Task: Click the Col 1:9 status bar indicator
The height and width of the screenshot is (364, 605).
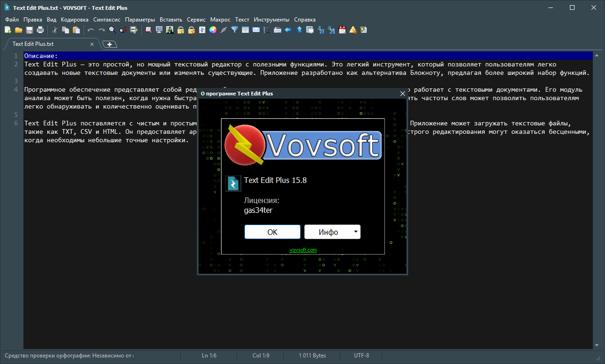Action: pos(261,356)
